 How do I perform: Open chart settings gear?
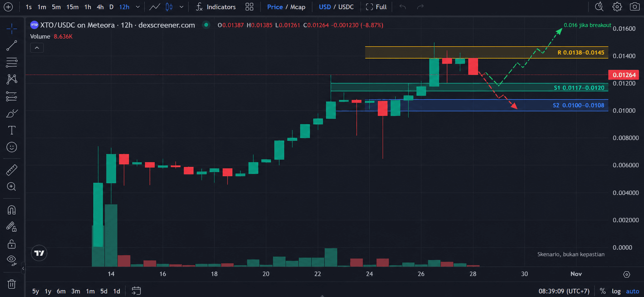(x=617, y=7)
